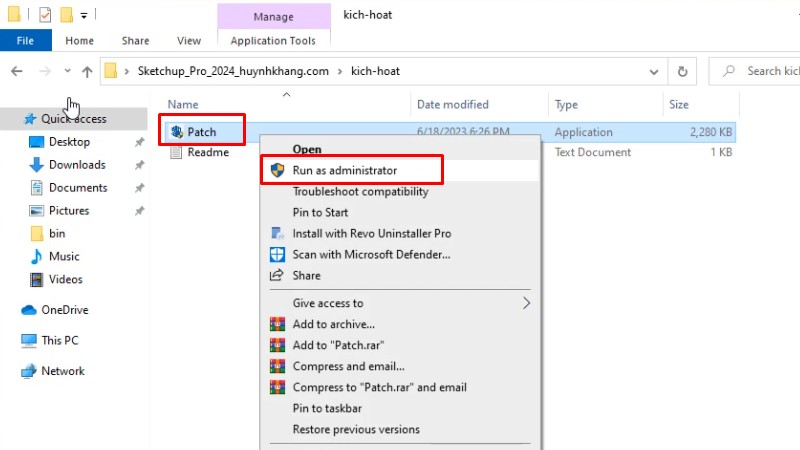Choose Troubleshoot compatibility from context menu
Image resolution: width=800 pixels, height=450 pixels.
[360, 192]
